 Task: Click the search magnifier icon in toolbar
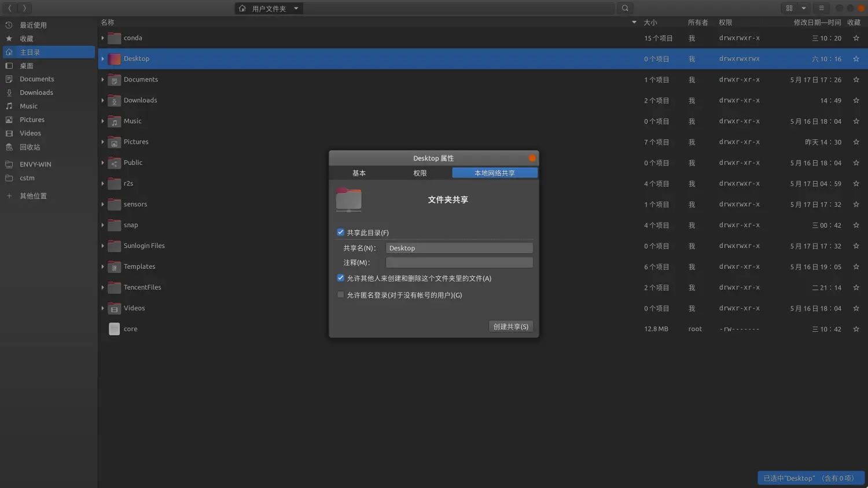625,8
